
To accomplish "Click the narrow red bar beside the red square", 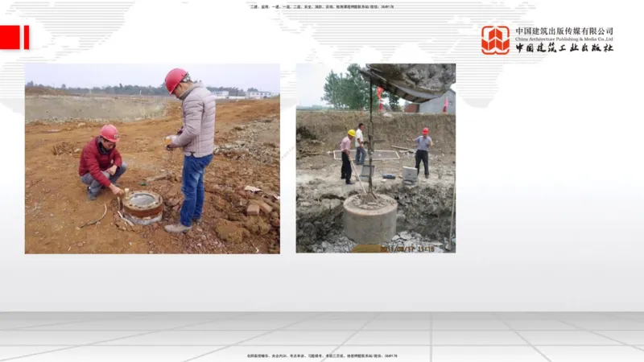I will (27, 37).
